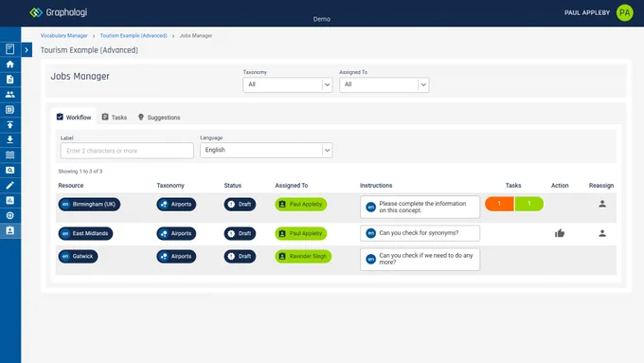Image resolution: width=644 pixels, height=363 pixels.
Task: Click 'Can you check if we need' instruction
Action: point(420,259)
